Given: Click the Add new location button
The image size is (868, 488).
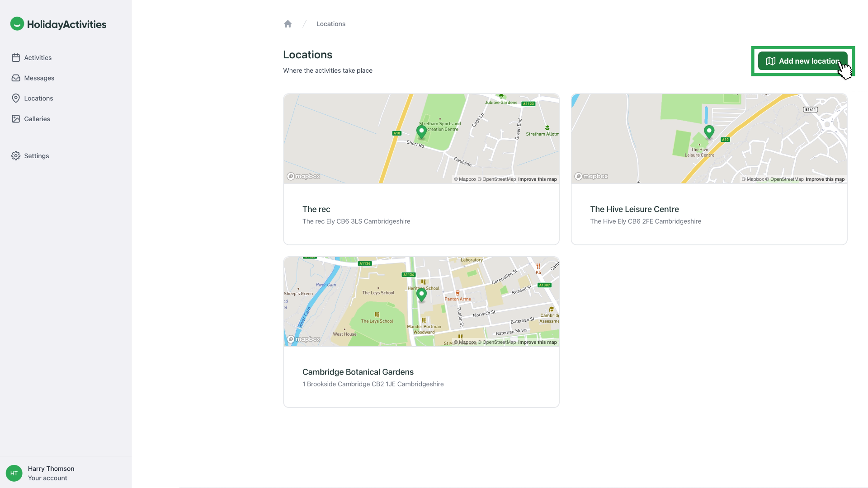Looking at the screenshot, I should click(803, 61).
